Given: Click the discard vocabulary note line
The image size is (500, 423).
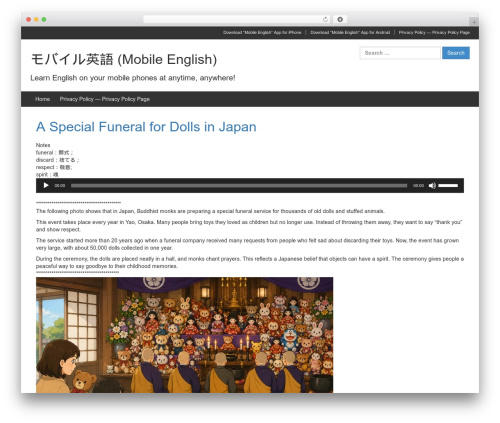Looking at the screenshot, I should [57, 160].
